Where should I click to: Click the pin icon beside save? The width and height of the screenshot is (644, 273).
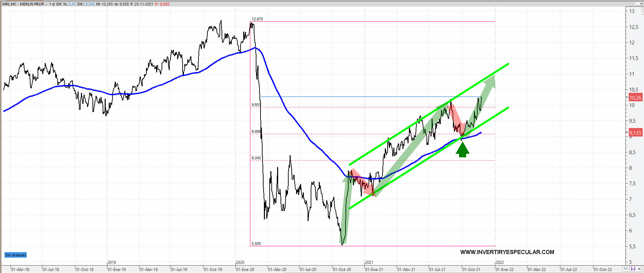(639, 269)
